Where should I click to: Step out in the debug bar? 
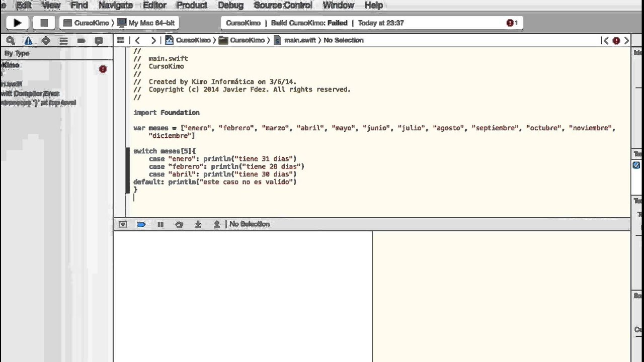tap(217, 224)
